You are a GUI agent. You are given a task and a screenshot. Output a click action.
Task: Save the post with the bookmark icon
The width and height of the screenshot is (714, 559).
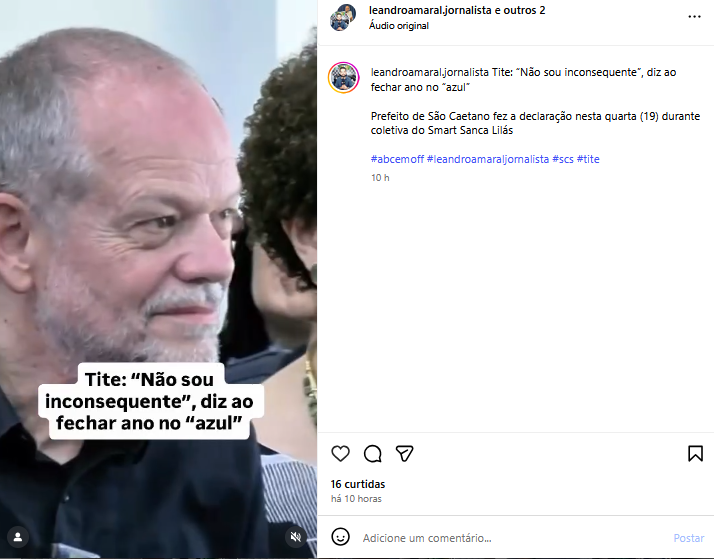(x=695, y=453)
